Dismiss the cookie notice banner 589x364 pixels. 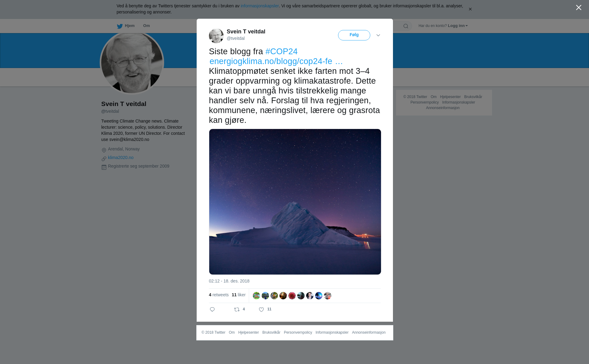(470, 9)
